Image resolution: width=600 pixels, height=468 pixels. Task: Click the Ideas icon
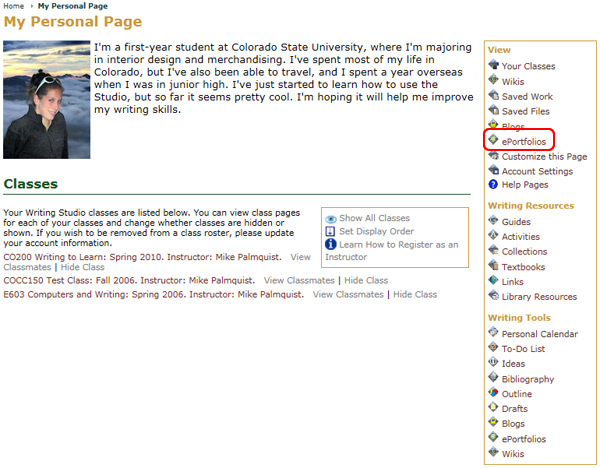tap(494, 362)
